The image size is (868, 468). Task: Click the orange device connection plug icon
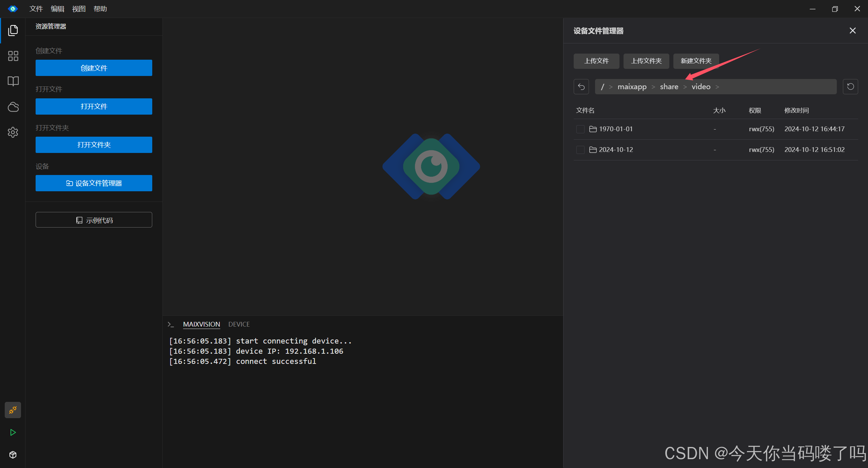click(x=13, y=410)
